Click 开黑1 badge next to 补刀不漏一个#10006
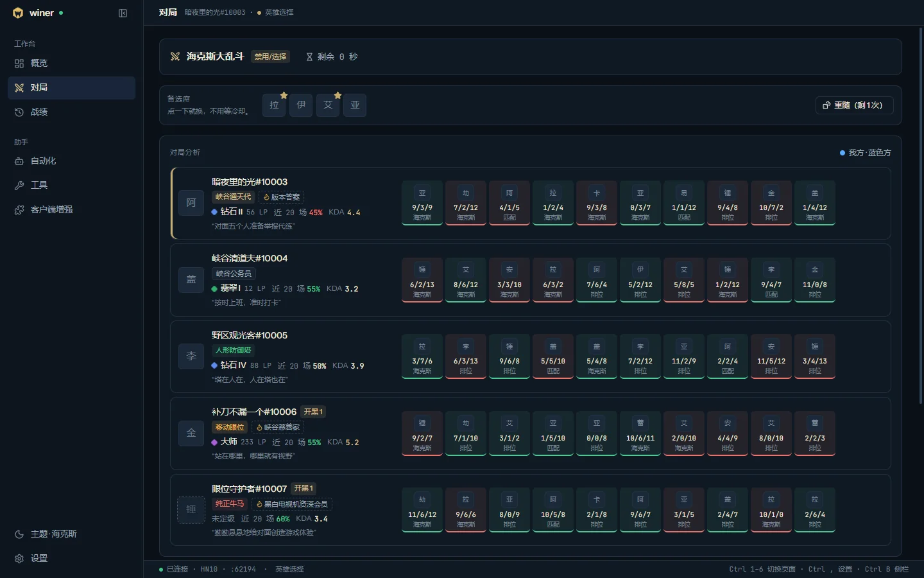This screenshot has height=578, width=924. [x=313, y=412]
